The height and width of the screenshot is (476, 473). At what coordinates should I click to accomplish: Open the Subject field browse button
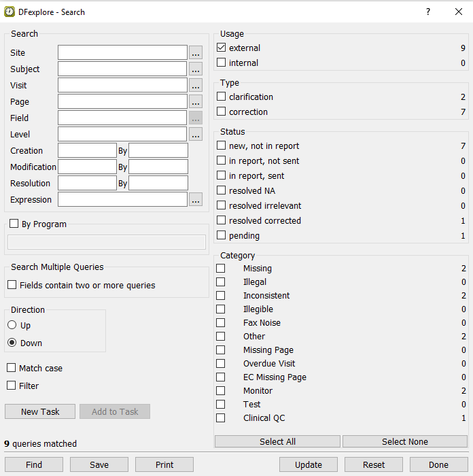pyautogui.click(x=196, y=69)
